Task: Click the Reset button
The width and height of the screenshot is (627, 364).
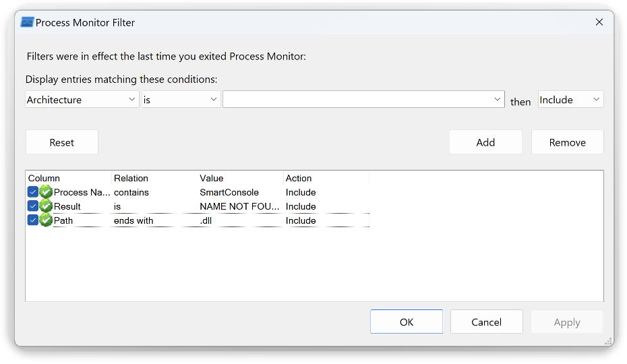Action: 62,142
